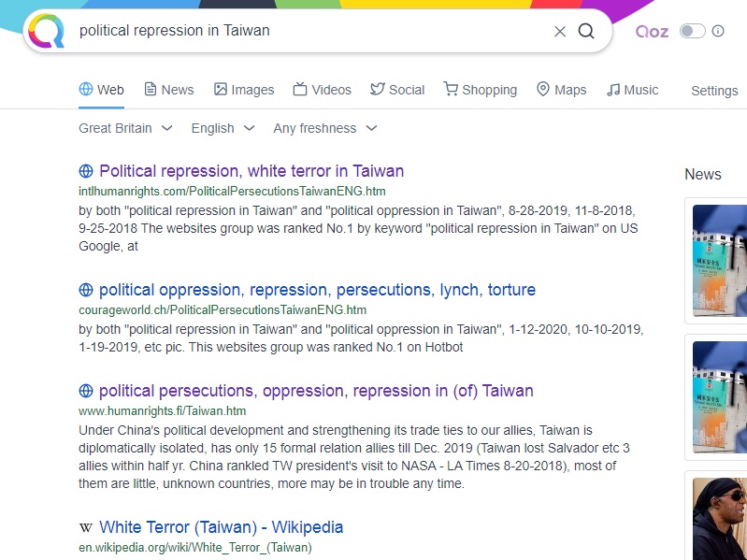747x560 pixels.
Task: Open the Maps tab
Action: [x=561, y=90]
